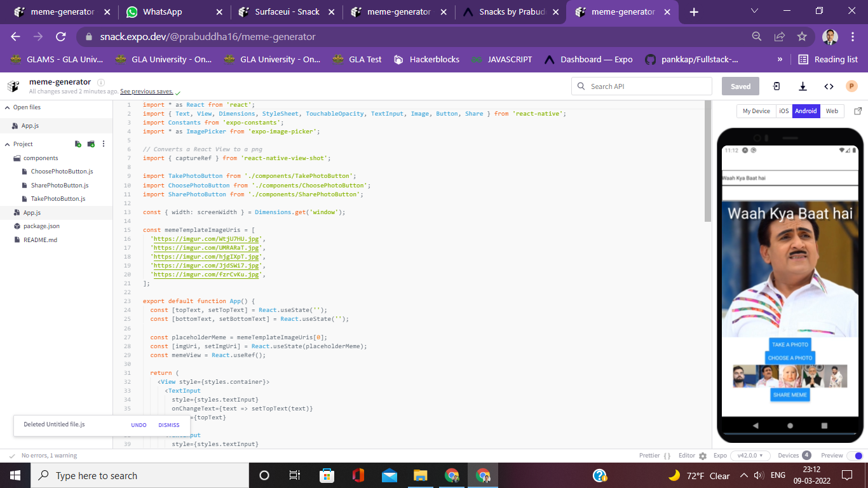Open the embed code <> icon
Viewport: 868px width, 488px height.
click(x=828, y=85)
